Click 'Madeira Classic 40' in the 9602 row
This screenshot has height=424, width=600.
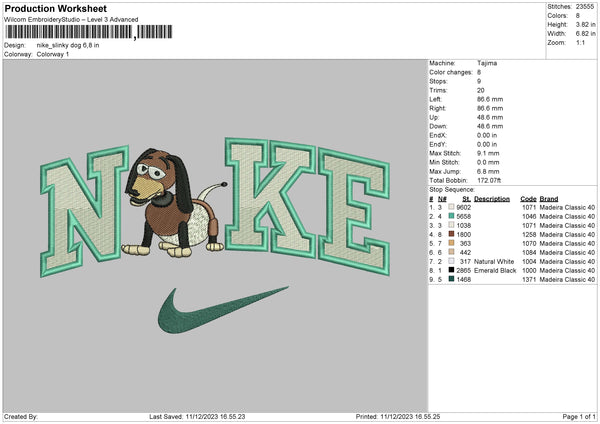[x=567, y=207]
